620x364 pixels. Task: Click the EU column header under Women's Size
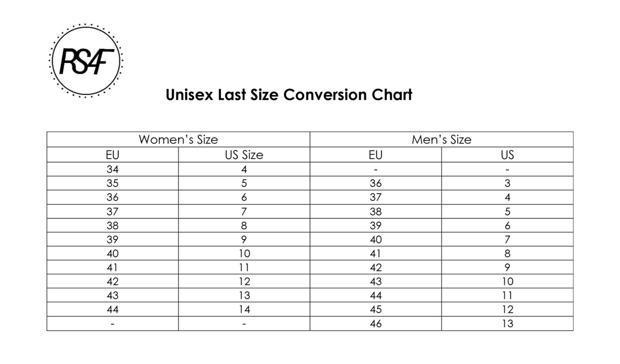113,155
